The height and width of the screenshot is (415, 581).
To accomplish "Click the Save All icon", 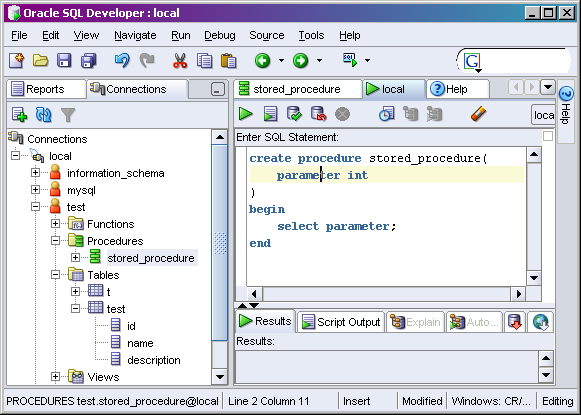I will [88, 60].
